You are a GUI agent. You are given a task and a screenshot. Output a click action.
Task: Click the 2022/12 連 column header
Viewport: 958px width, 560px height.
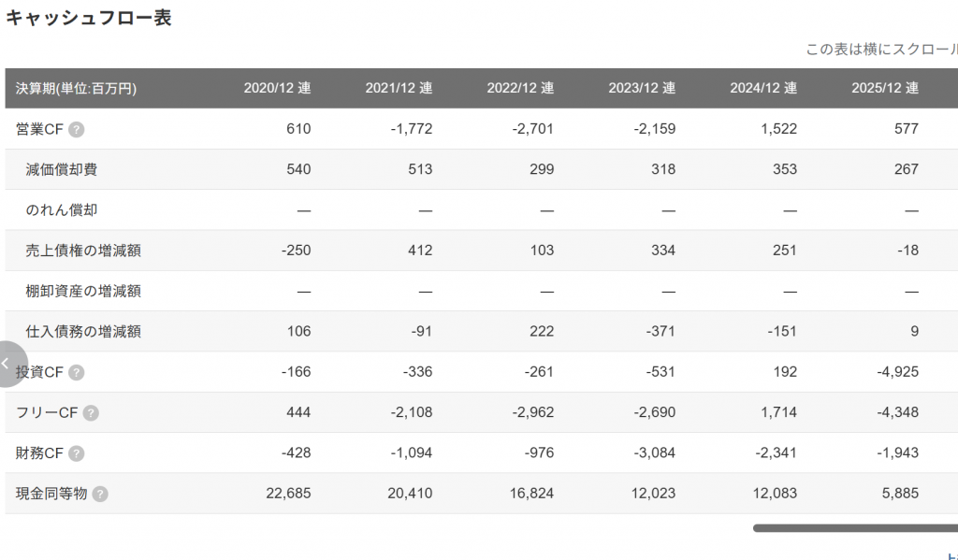(520, 89)
